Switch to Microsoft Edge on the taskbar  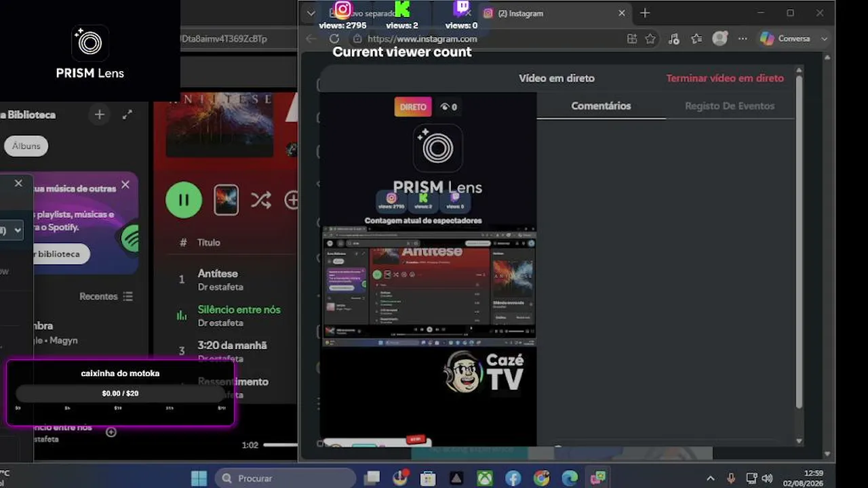pos(570,478)
